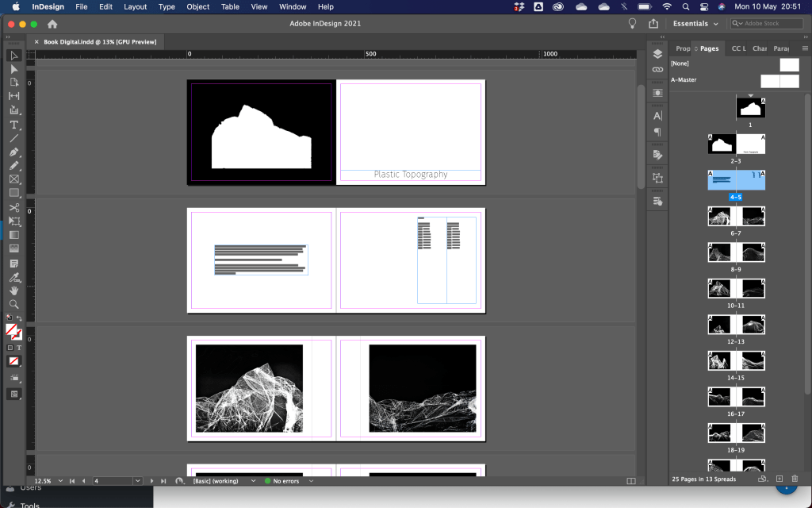Create a new page in Pages panel
This screenshot has width=812, height=508.
(779, 479)
